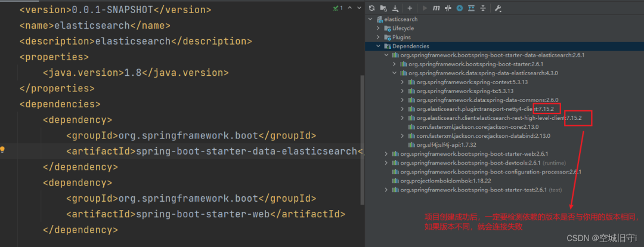
Task: Open Execute Maven Goal (m icon)
Action: [x=436, y=8]
